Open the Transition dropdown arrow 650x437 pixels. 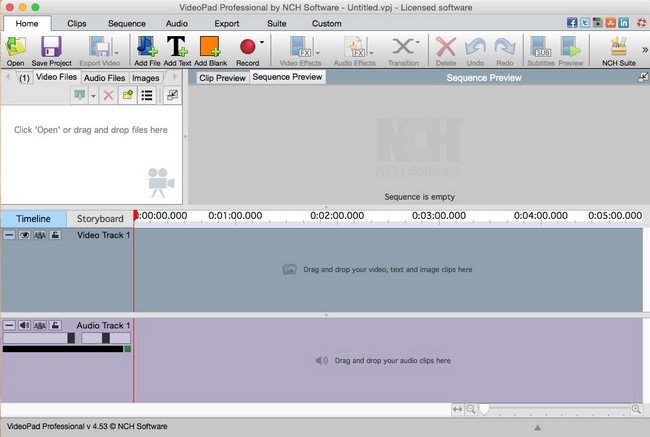pos(417,42)
